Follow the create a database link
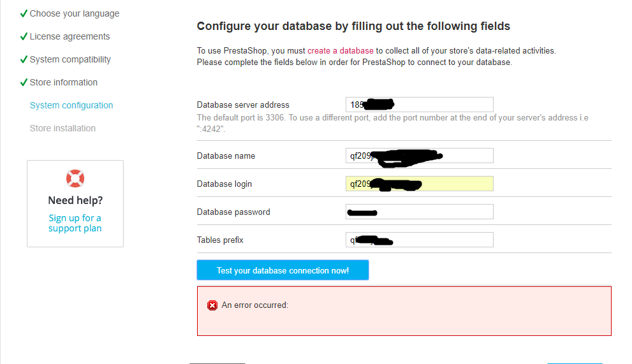The width and height of the screenshot is (632, 364). 340,50
